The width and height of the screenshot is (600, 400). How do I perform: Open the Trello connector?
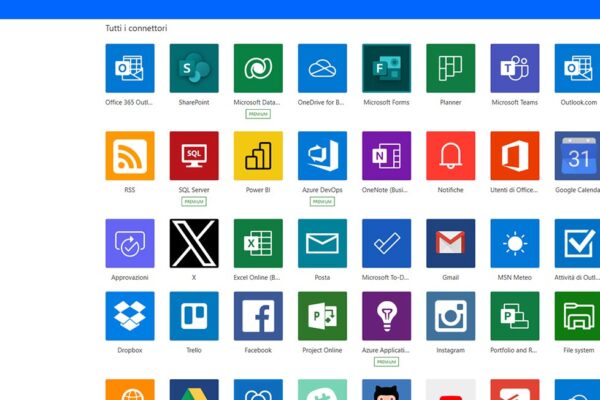click(x=194, y=316)
